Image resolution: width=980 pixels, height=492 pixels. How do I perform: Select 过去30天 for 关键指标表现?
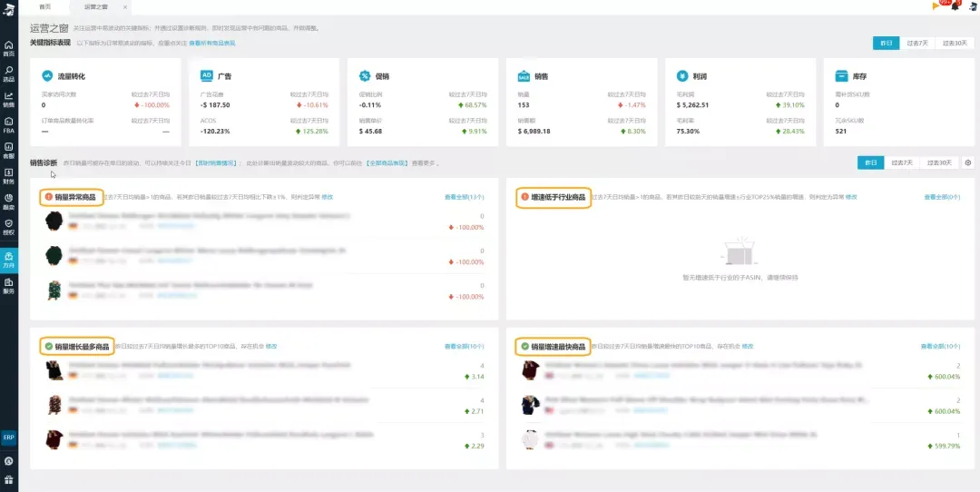(x=955, y=44)
